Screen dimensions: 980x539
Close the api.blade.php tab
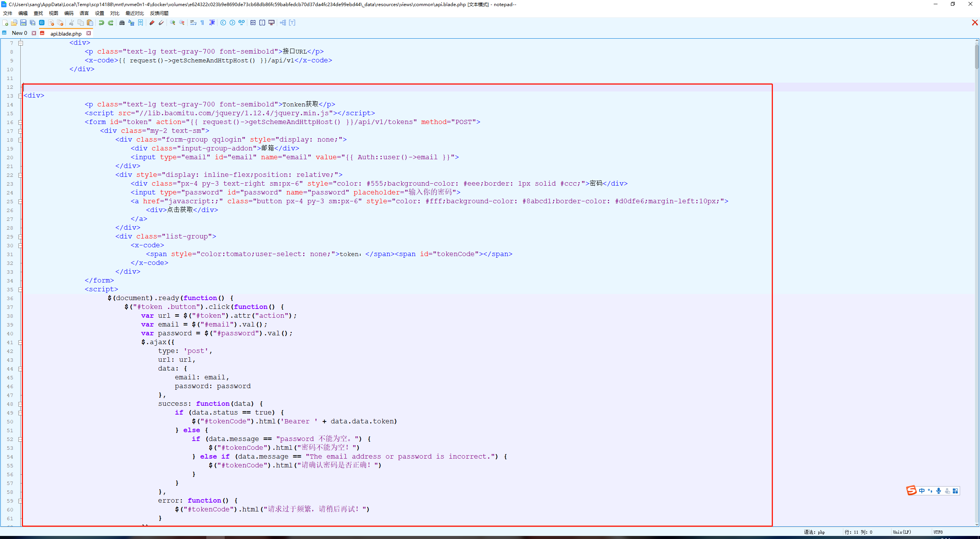pos(89,33)
